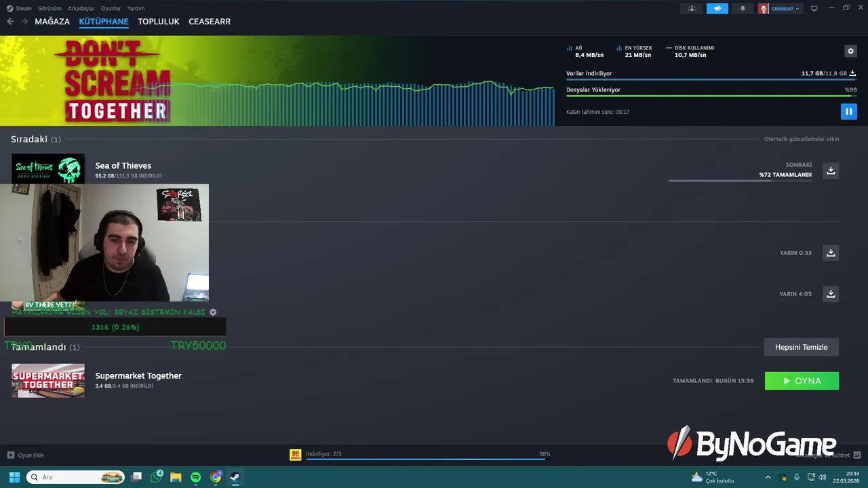868x488 pixels.
Task: Open the clock showing 20:34
Action: pos(846,477)
